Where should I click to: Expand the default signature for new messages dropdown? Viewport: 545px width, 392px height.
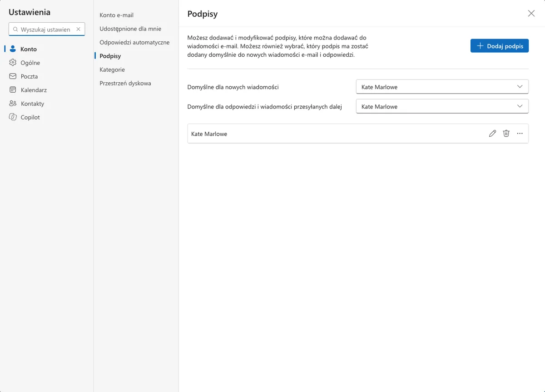click(x=442, y=87)
